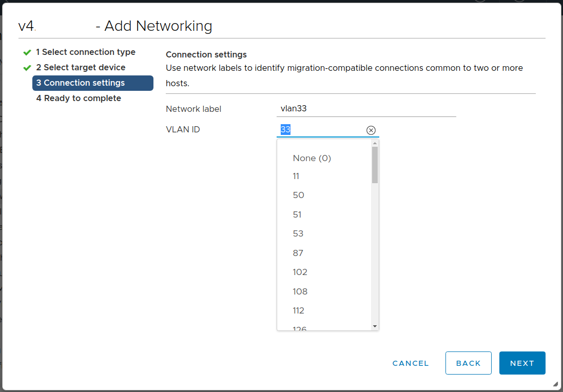
Task: Go to step 1 Select connection type
Action: [x=86, y=52]
